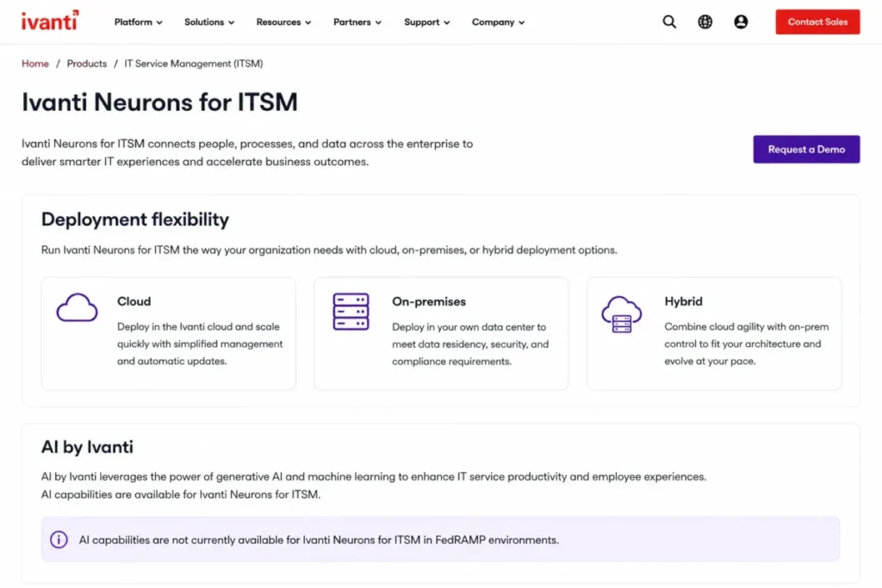
Task: Click the Hybrid cloud-server icon
Action: pos(622,314)
